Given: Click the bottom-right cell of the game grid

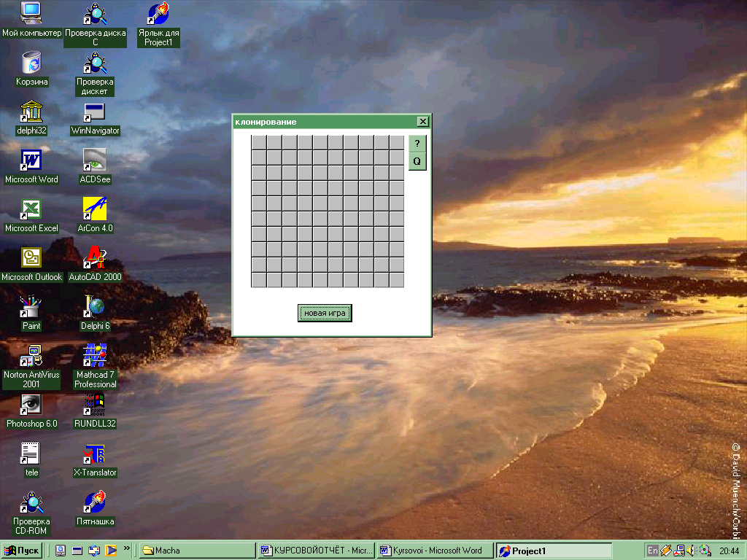Looking at the screenshot, I should coord(396,280).
